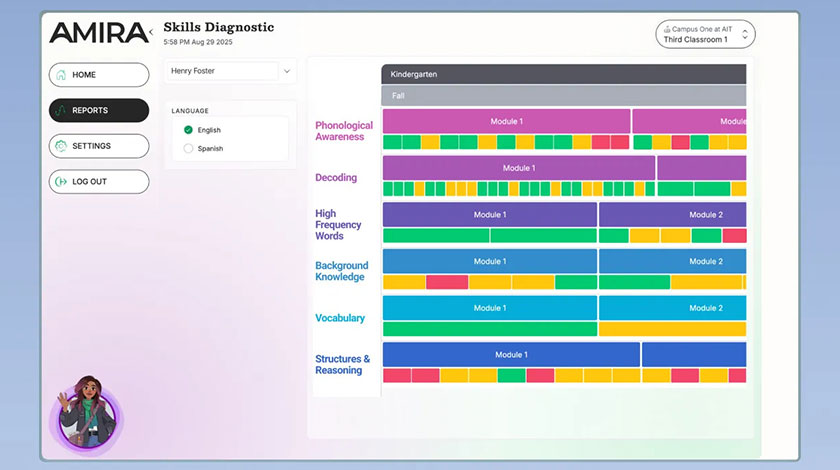
Task: Click first green block under High Frequency Words Module 1
Action: tap(436, 235)
